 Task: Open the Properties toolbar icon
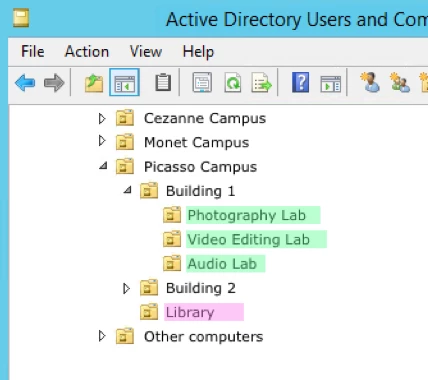[x=202, y=82]
